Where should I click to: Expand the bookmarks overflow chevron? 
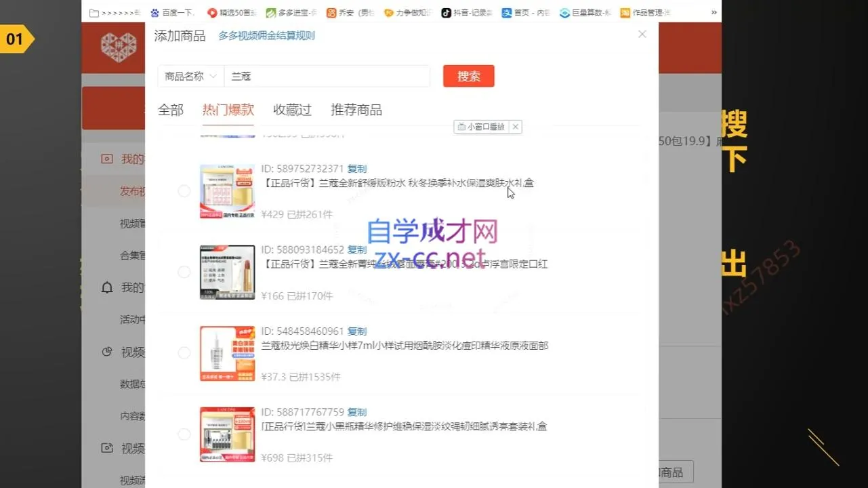click(714, 12)
